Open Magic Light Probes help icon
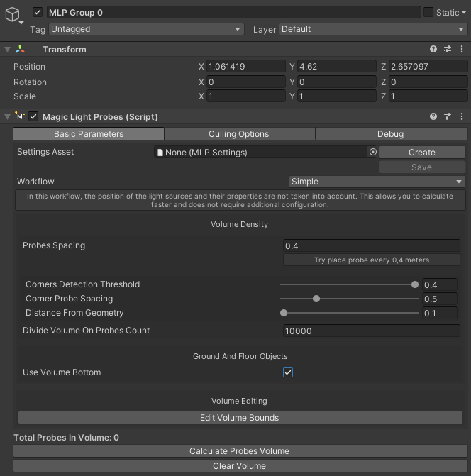This screenshot has height=476, width=471. 433,117
